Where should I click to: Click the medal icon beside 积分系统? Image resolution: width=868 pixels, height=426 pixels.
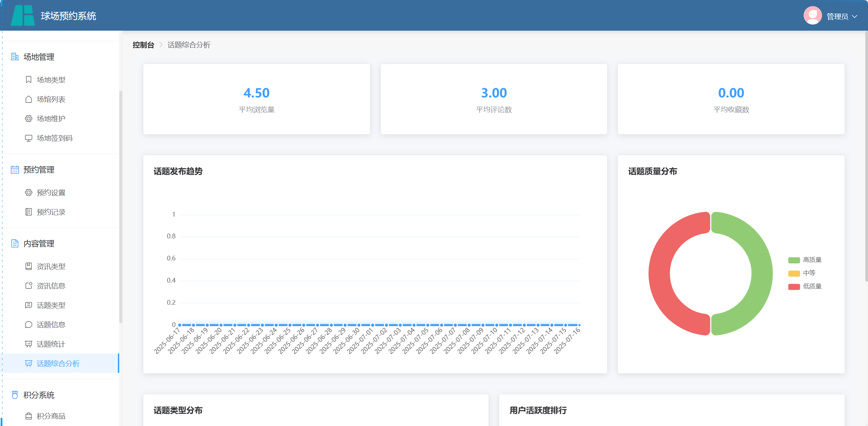[15, 395]
